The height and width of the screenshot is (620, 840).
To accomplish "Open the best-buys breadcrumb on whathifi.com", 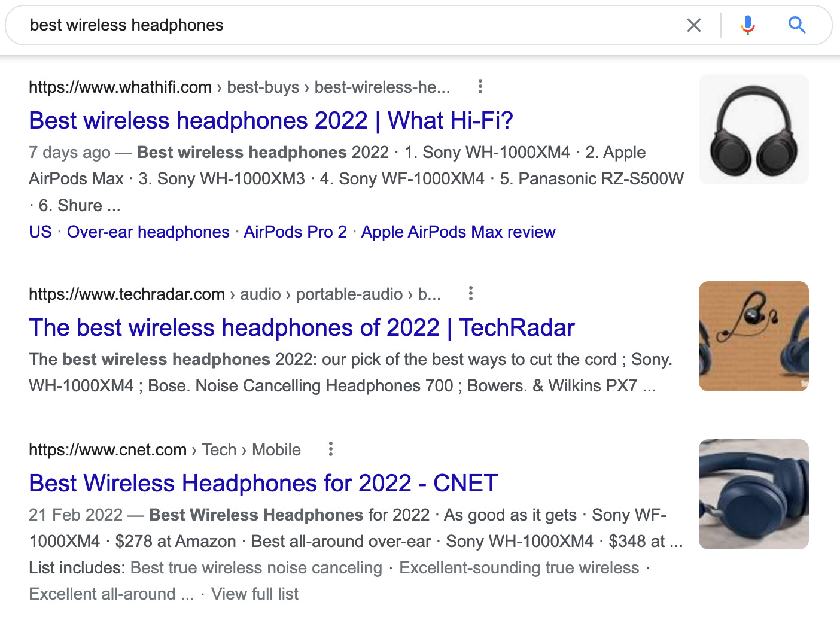I will coord(262,87).
